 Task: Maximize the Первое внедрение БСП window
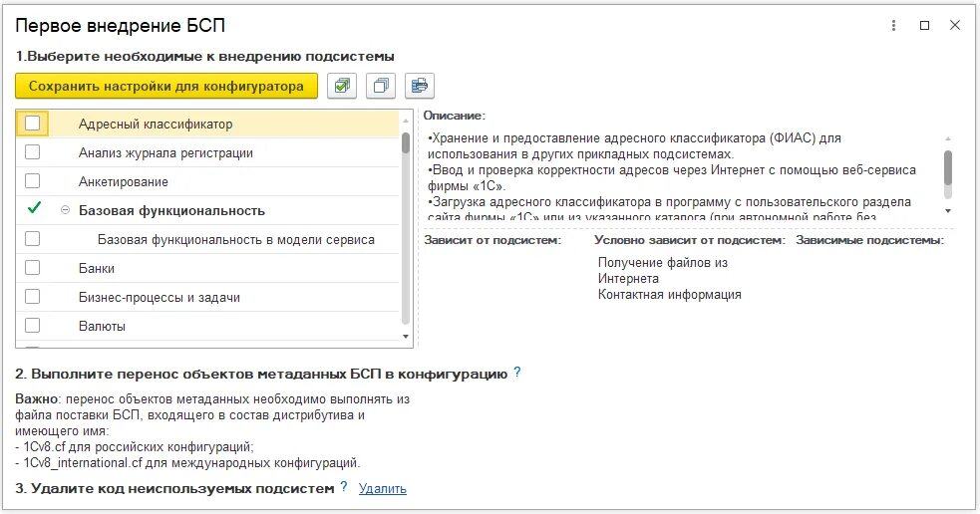tap(924, 25)
